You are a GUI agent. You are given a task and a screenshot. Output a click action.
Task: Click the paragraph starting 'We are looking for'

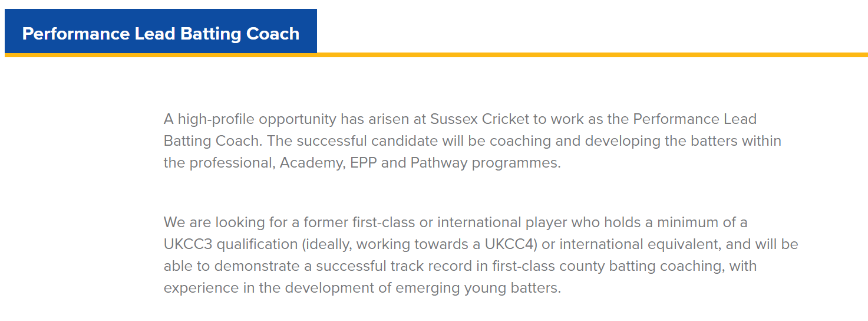(481, 256)
